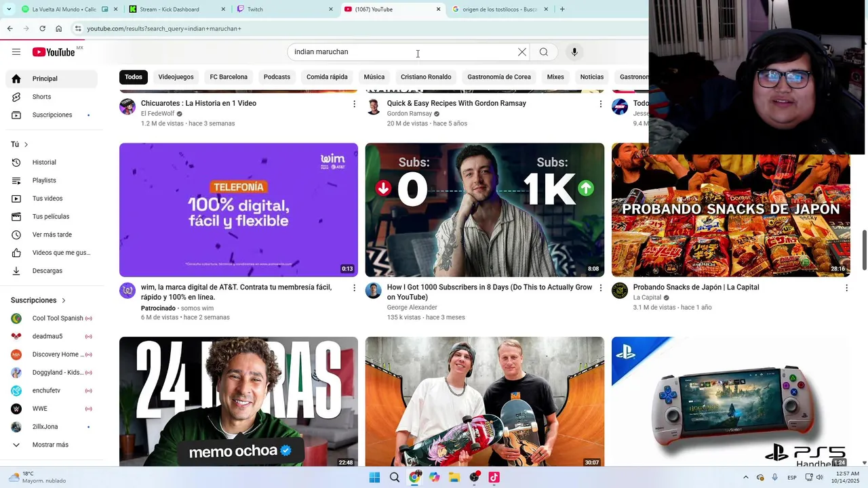The height and width of the screenshot is (488, 868).
Task: Open Historial in the sidebar
Action: 52,163
